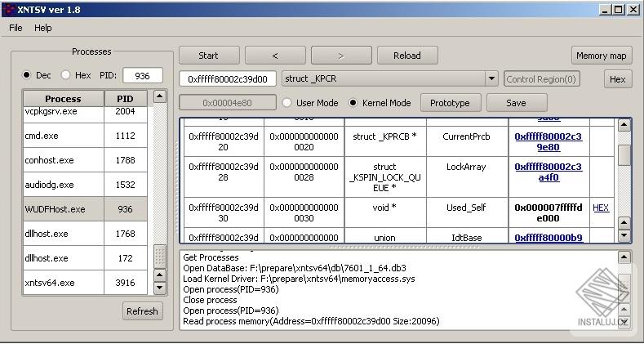Select dllhost.exe with PID 1768
This screenshot has width=644, height=344.
[63, 234]
